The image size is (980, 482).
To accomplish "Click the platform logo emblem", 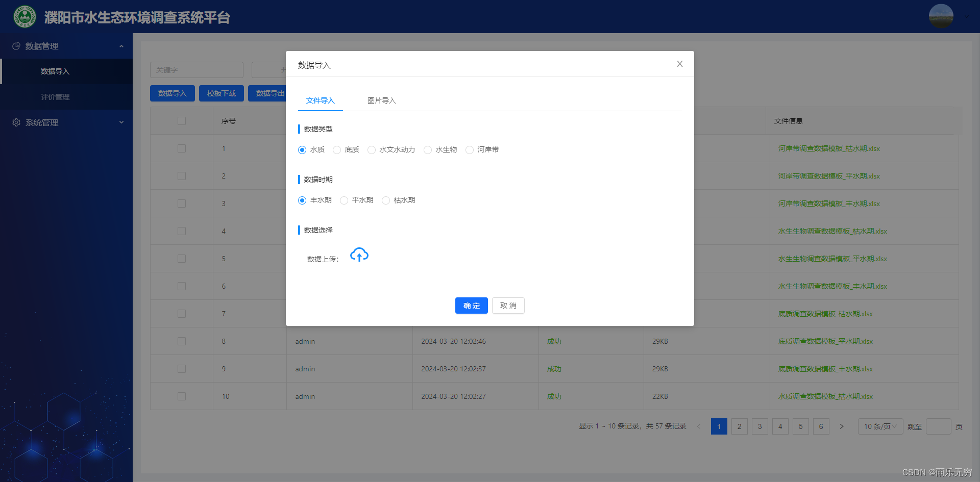I will coord(24,17).
